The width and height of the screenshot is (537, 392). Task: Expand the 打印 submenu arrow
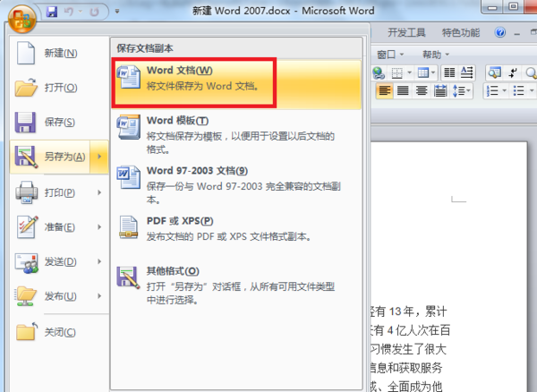click(x=99, y=192)
